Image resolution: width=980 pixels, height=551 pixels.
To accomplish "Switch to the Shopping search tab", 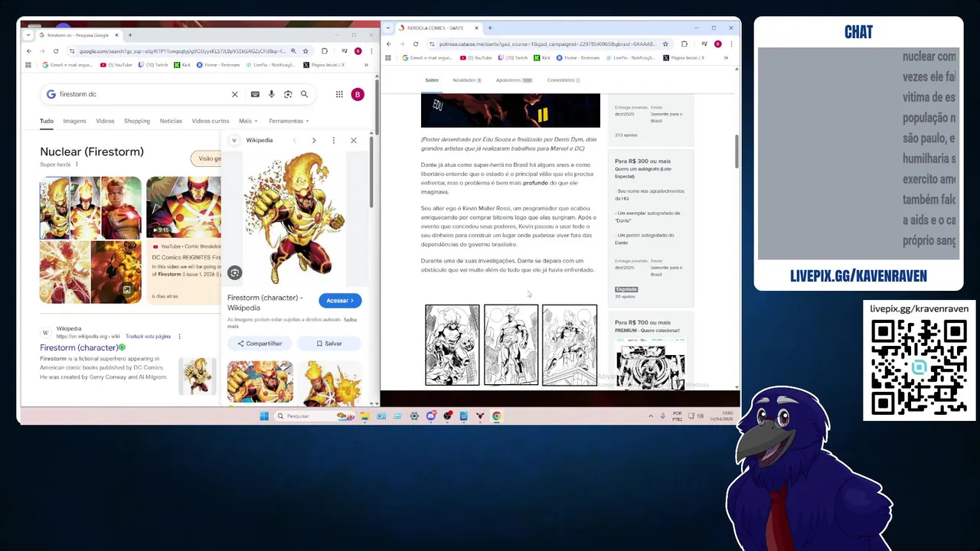I will [137, 121].
